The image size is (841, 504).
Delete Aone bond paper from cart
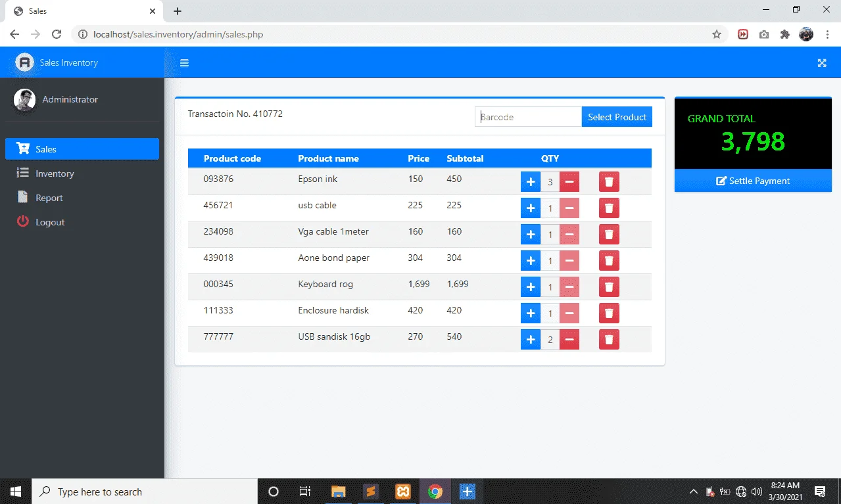[609, 261]
